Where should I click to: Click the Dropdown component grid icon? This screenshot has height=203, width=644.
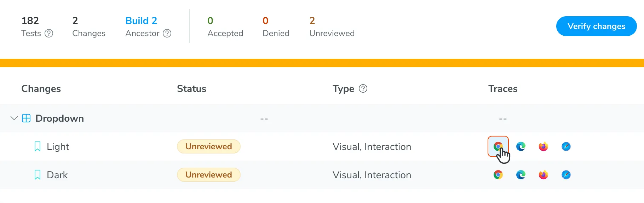[x=26, y=118]
